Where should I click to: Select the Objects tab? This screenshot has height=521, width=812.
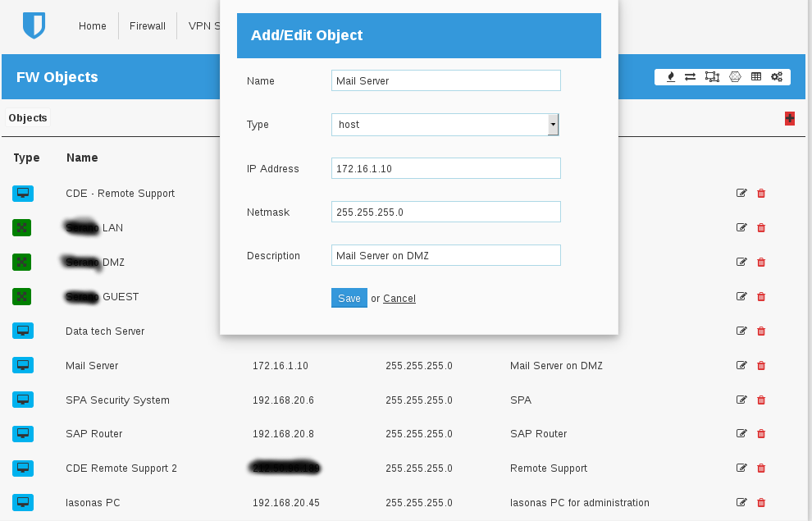[x=28, y=118]
